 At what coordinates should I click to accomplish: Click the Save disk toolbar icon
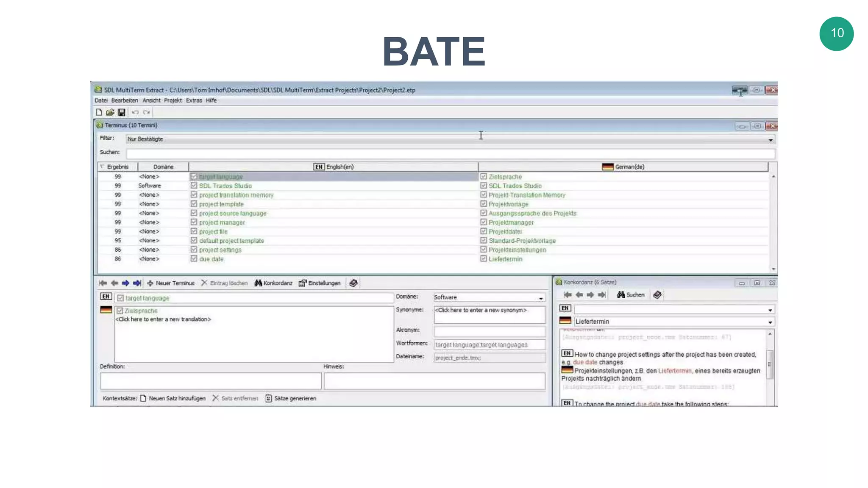point(122,112)
